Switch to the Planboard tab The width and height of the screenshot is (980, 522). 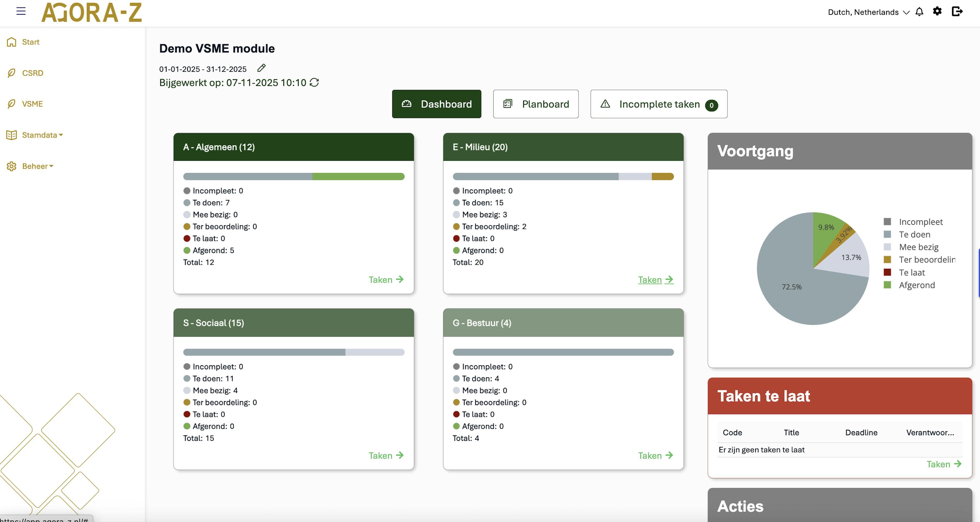click(536, 104)
